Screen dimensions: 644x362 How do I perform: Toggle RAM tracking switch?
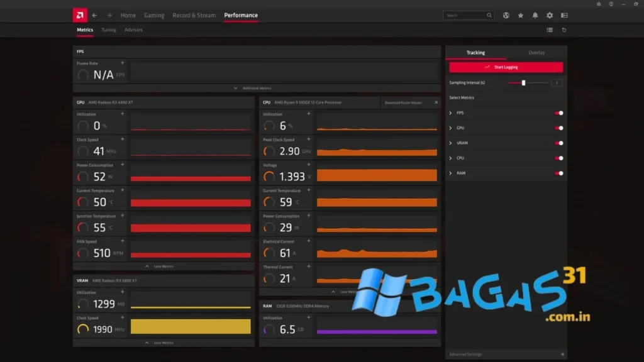558,173
